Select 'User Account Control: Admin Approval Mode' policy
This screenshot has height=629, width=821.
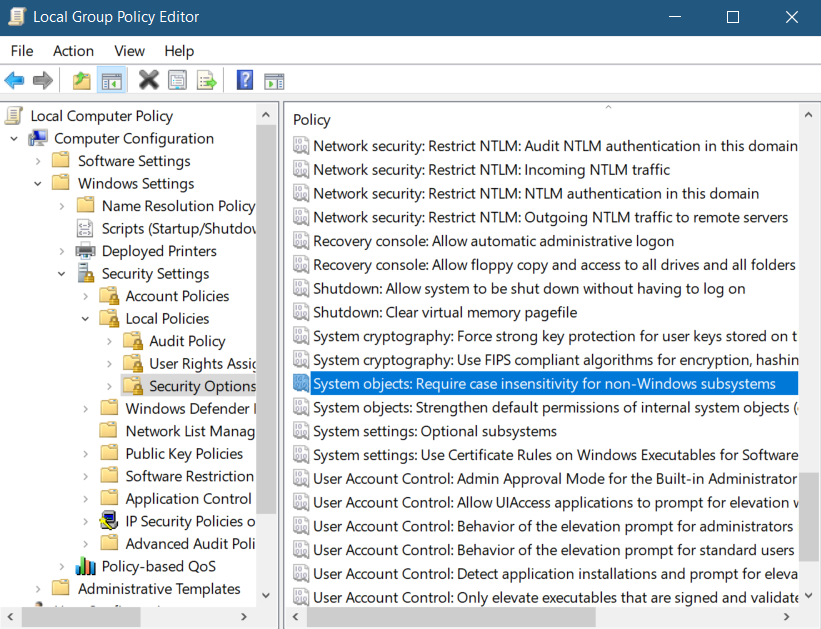[555, 479]
